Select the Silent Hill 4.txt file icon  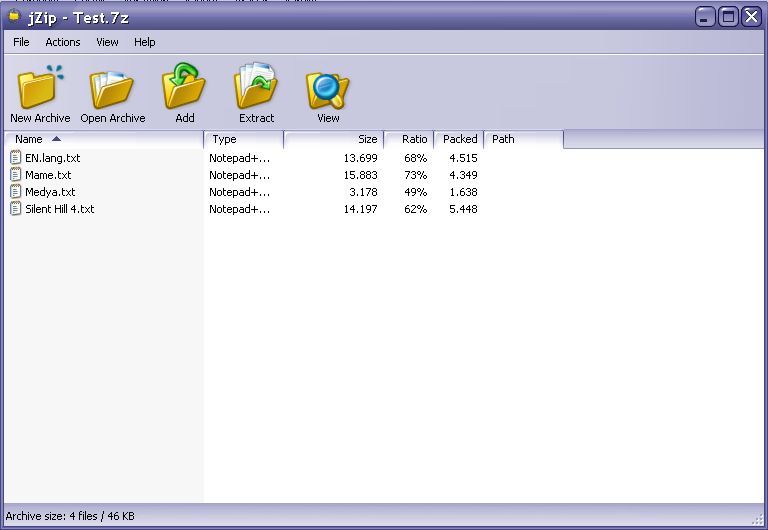point(16,209)
